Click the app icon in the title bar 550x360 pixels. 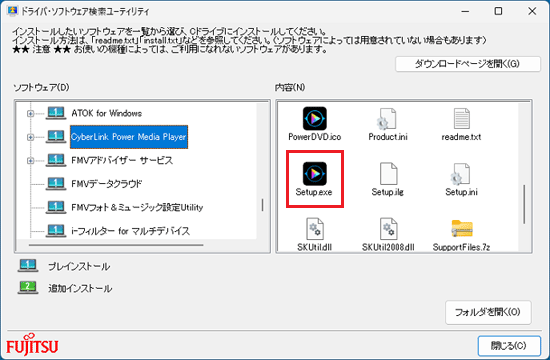(13, 11)
